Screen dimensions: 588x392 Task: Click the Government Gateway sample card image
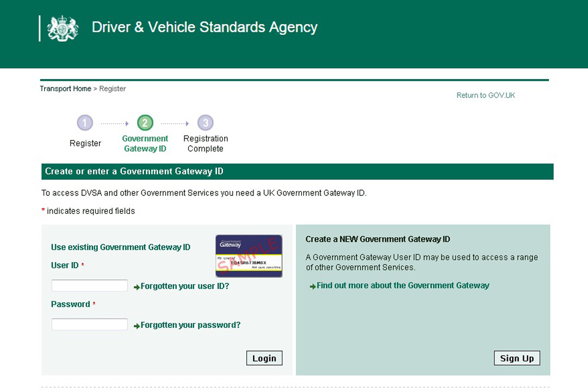pyautogui.click(x=249, y=256)
